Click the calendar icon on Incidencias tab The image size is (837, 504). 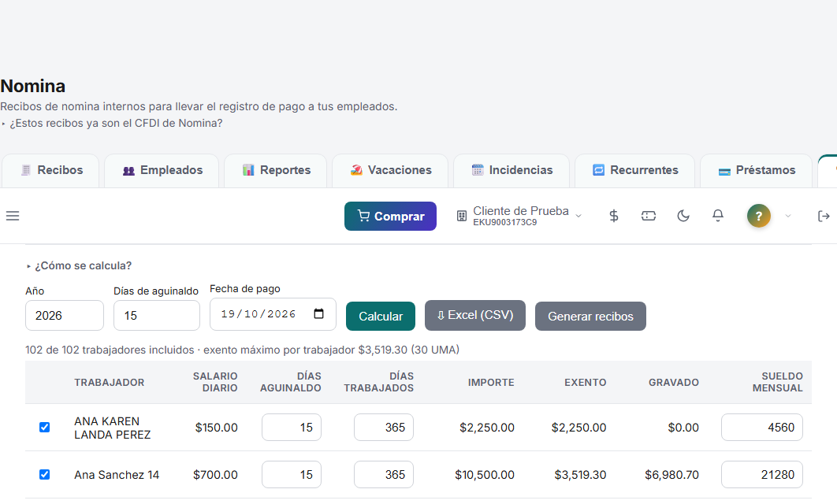click(x=478, y=170)
